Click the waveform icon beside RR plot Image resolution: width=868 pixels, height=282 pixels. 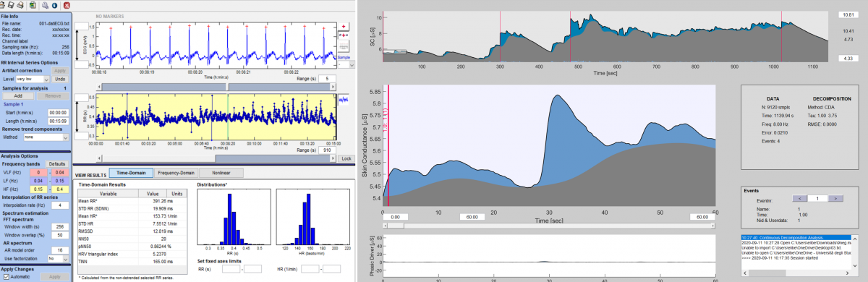point(344,99)
